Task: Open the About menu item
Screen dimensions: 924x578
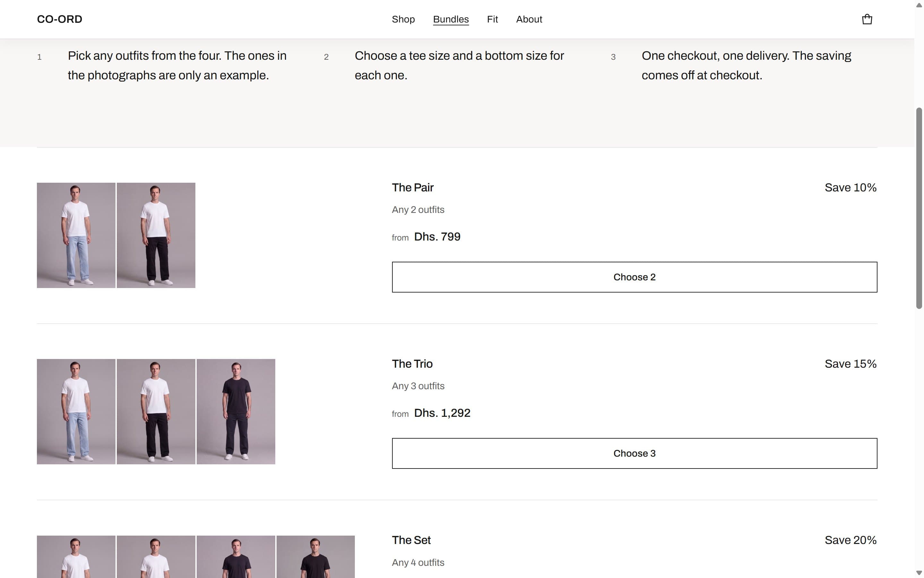Action: click(x=529, y=19)
